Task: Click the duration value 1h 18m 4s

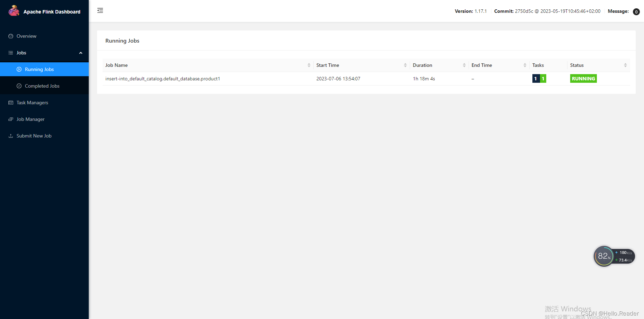Action: pyautogui.click(x=424, y=79)
